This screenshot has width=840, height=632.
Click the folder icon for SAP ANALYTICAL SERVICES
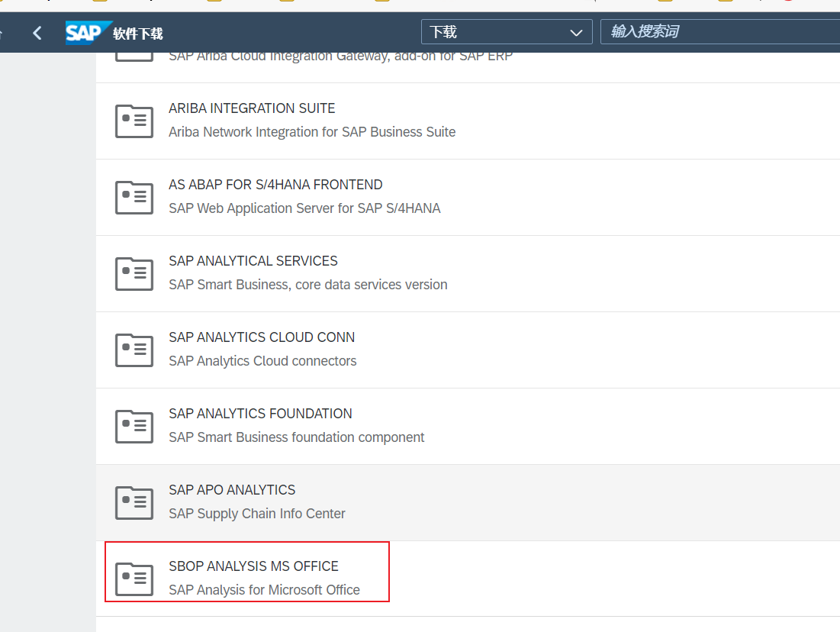(134, 274)
